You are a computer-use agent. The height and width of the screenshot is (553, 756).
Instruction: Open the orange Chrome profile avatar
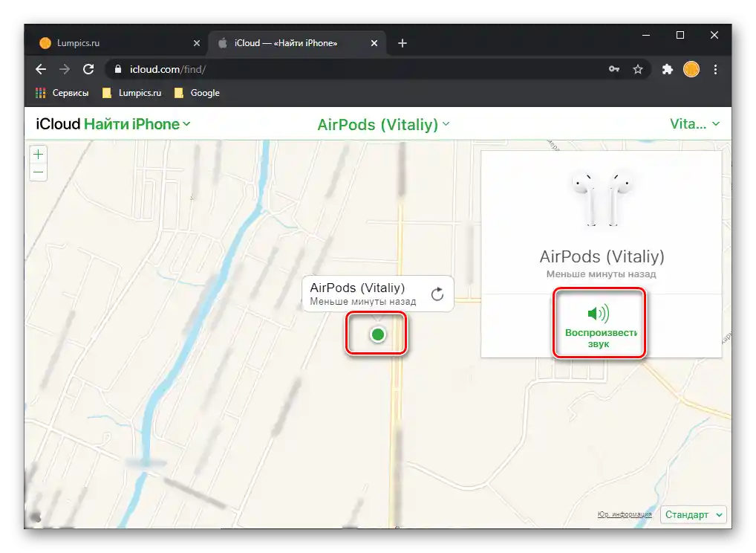(691, 69)
